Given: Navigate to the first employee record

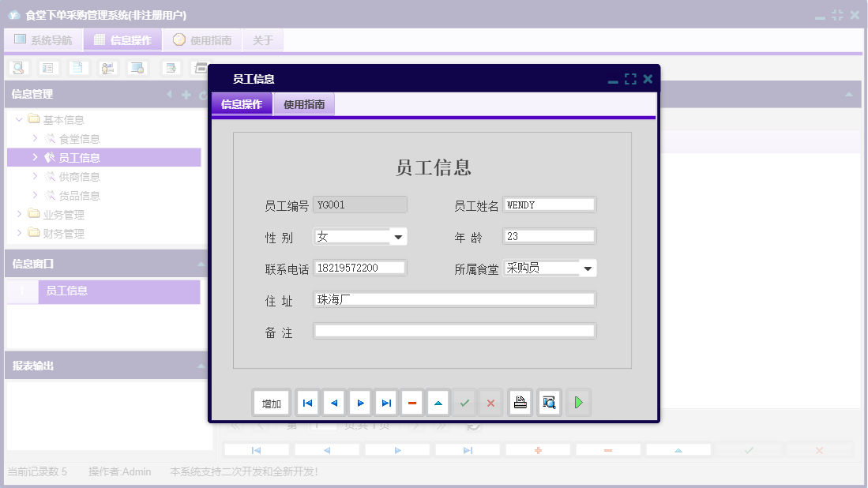Looking at the screenshot, I should pos(307,402).
